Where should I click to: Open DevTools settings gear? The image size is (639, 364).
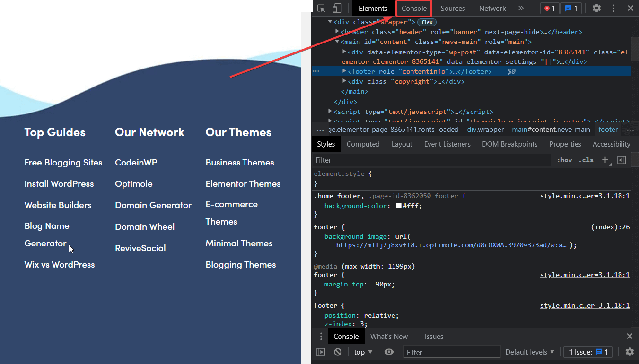(x=596, y=8)
